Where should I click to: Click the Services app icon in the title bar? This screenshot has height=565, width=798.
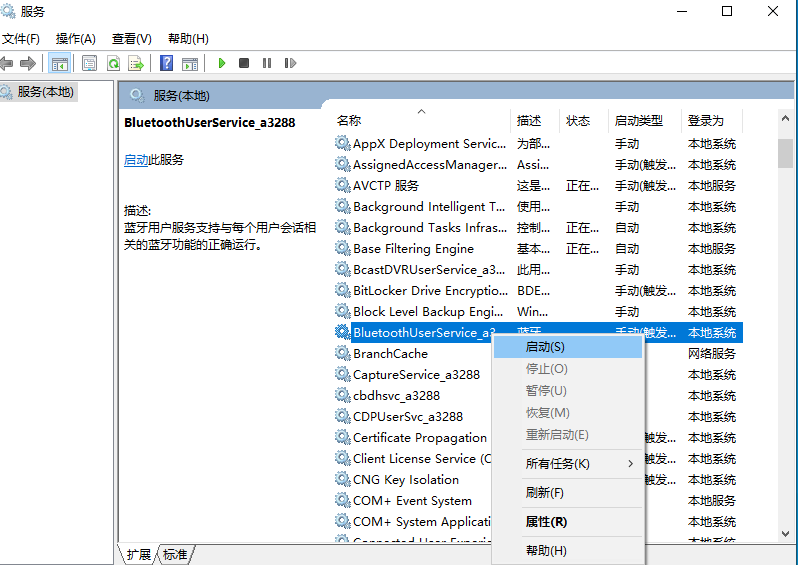click(8, 11)
